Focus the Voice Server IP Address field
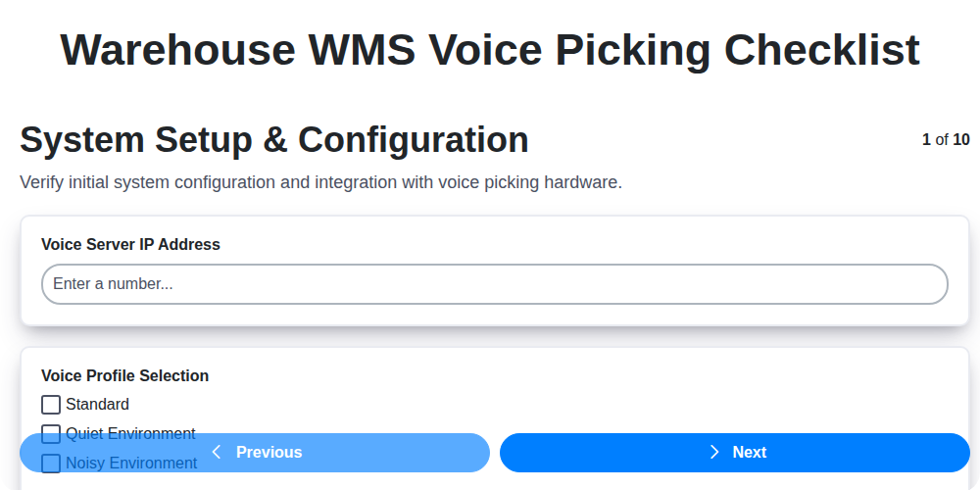Screen dimensions: 980x490 tap(495, 284)
